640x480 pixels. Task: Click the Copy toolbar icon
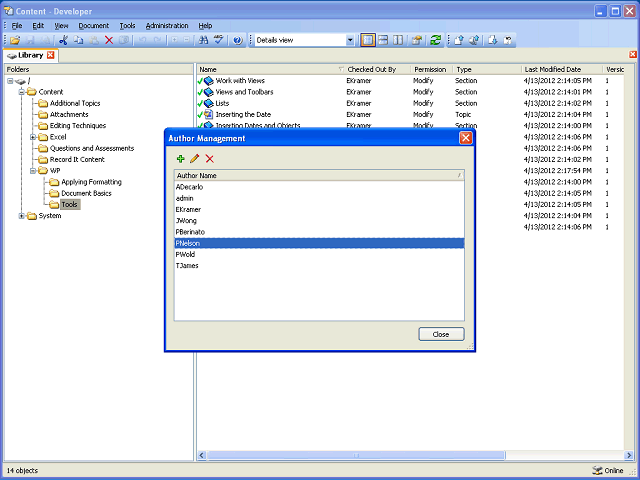point(78,40)
